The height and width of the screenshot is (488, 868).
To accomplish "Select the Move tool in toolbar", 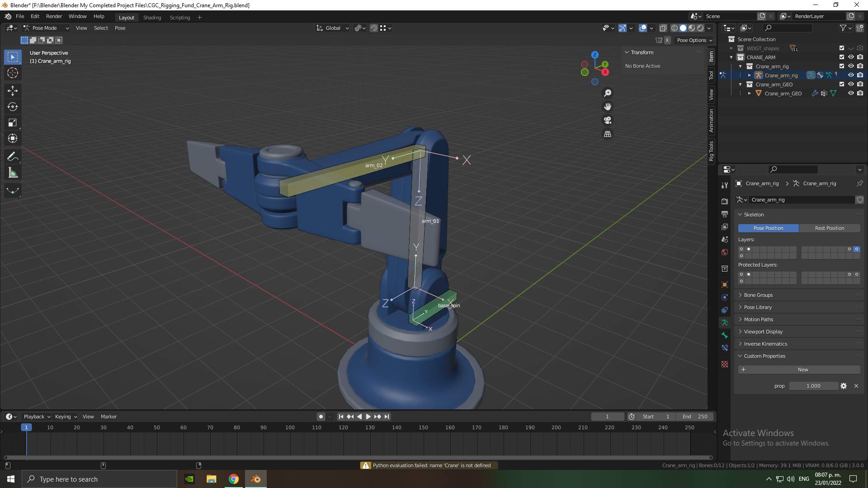I will [13, 90].
